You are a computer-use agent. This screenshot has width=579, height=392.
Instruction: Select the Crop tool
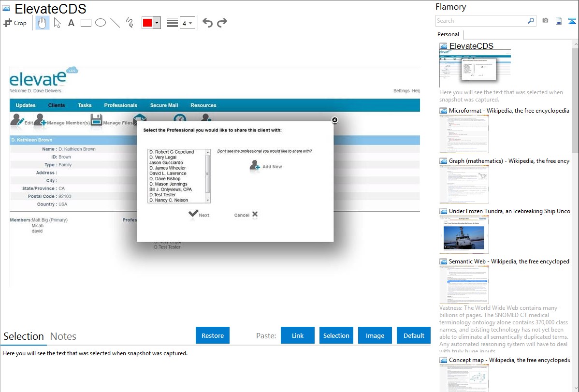(x=15, y=23)
